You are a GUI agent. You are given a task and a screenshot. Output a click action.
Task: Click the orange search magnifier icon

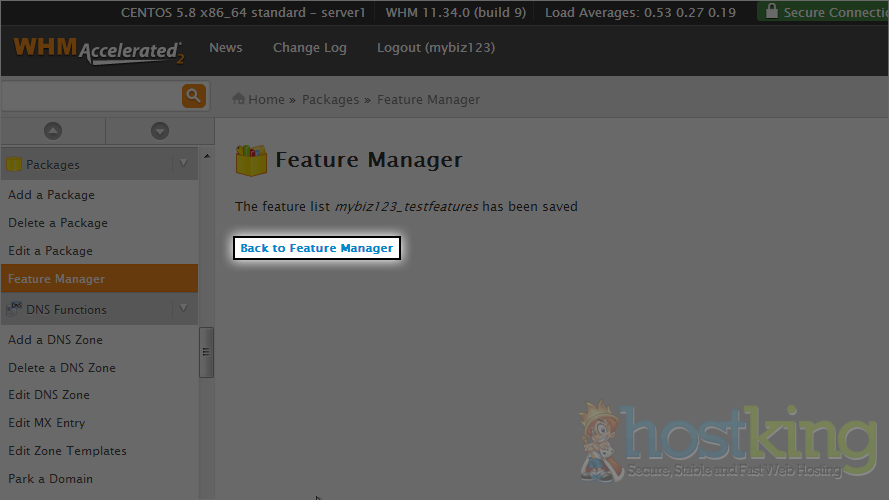point(193,96)
